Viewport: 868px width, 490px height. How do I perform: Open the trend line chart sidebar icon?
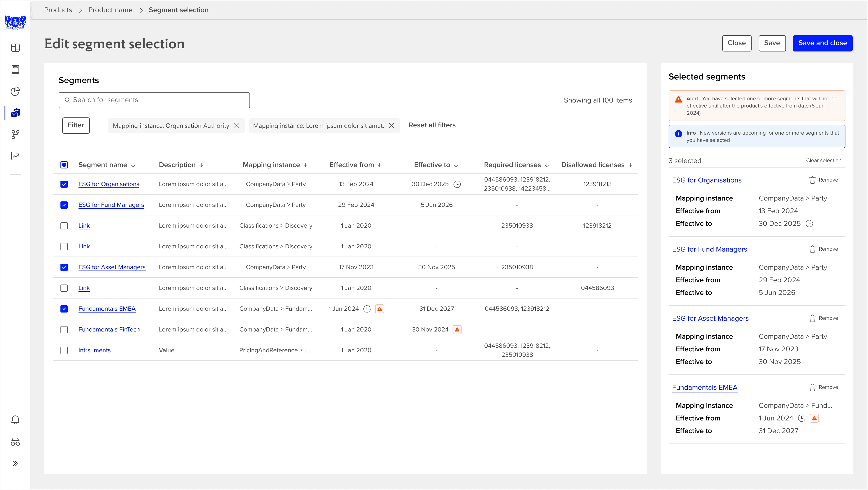16,156
